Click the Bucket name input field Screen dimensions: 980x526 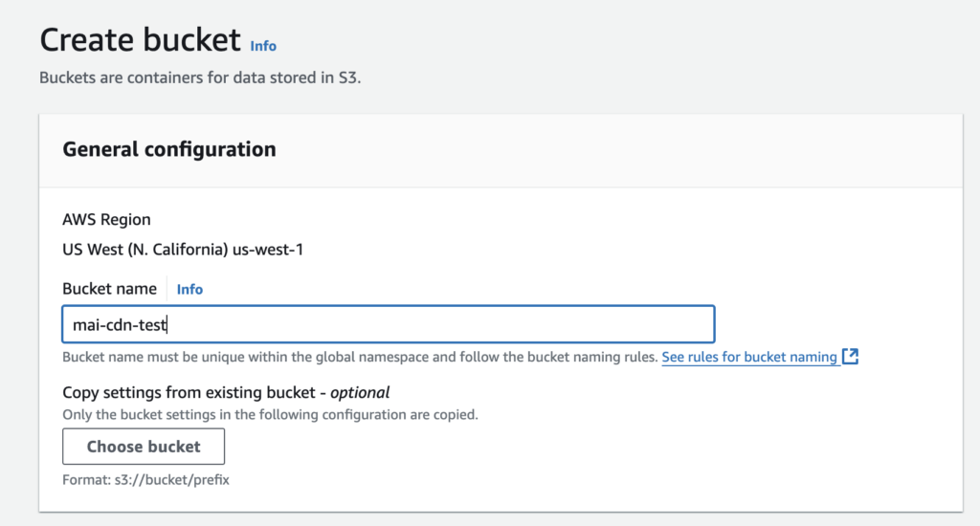388,324
